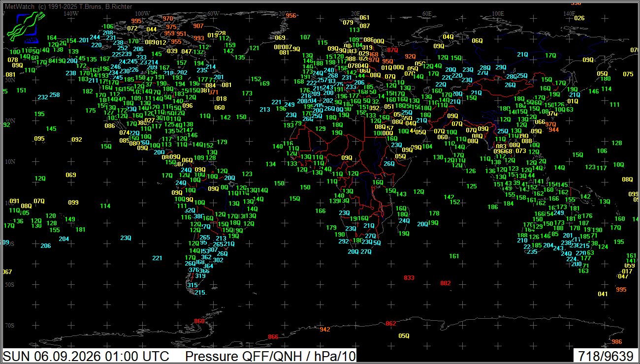The image size is (640, 364).
Task: Click the station counter 718/9639
Action: click(606, 356)
